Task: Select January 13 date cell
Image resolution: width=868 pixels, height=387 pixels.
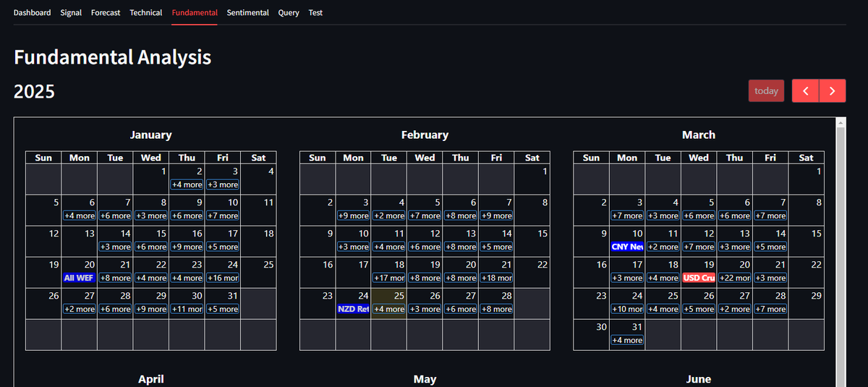Action: click(79, 241)
